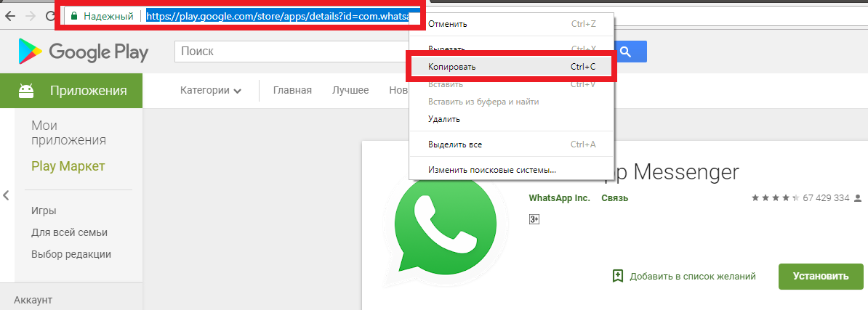
Task: Open the Лучшее tab
Action: 350,91
